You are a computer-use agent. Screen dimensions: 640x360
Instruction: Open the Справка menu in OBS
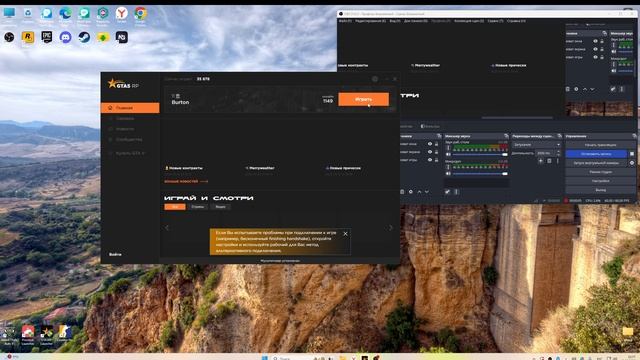click(516, 21)
